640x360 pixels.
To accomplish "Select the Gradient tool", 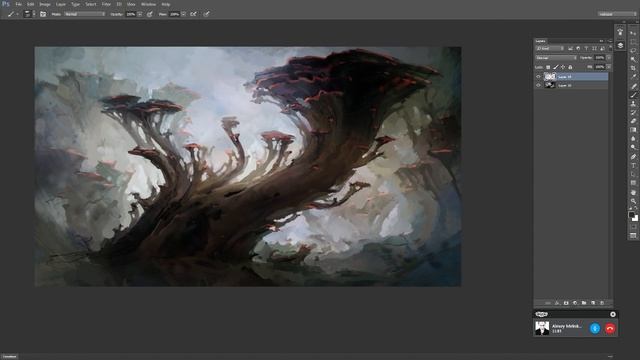I will (x=633, y=130).
